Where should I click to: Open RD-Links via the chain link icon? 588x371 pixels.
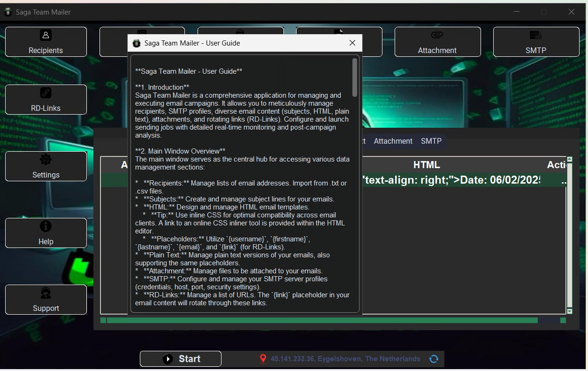point(46,93)
